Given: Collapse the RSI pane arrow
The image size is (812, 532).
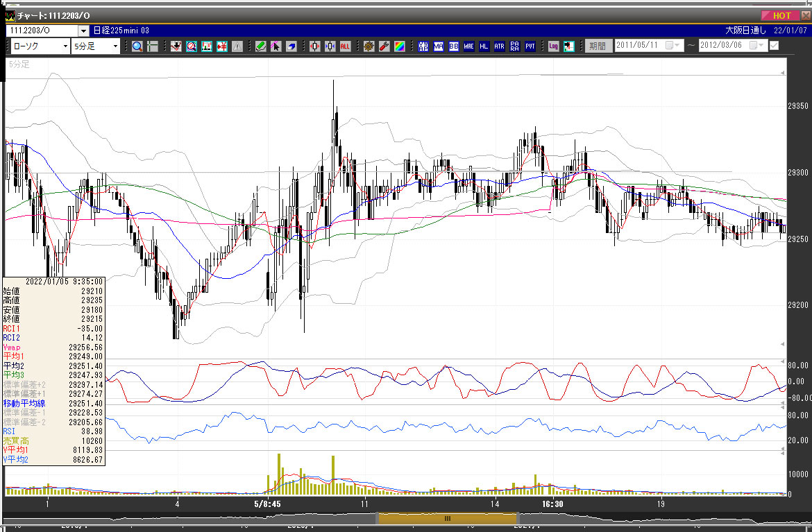Looking at the screenshot, I should pyautogui.click(x=782, y=406).
